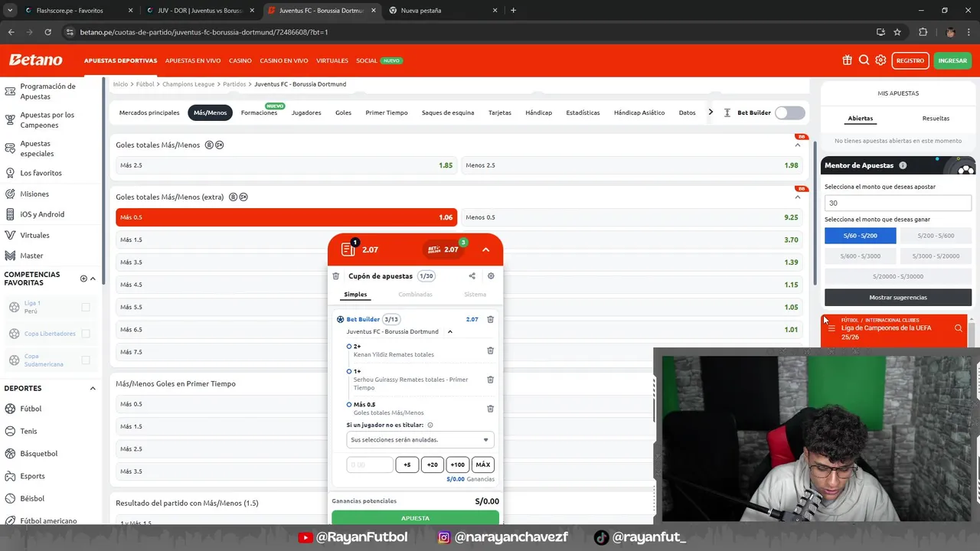Screen dimensions: 980x551
Task: Check the Liga 1 Perú checkbox
Action: click(x=86, y=307)
